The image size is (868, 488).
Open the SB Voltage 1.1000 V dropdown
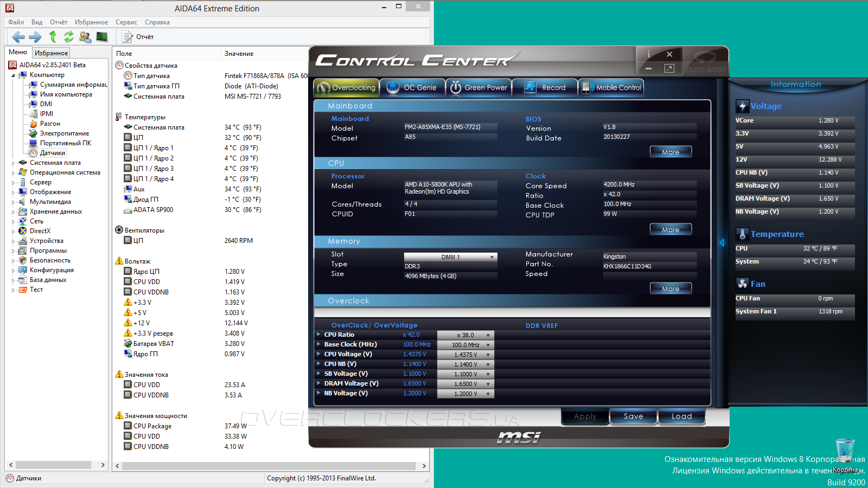point(465,374)
